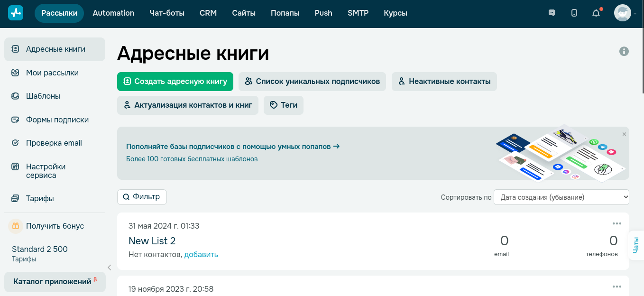The width and height of the screenshot is (644, 296).
Task: Open the mobile app icon in header
Action: [574, 13]
